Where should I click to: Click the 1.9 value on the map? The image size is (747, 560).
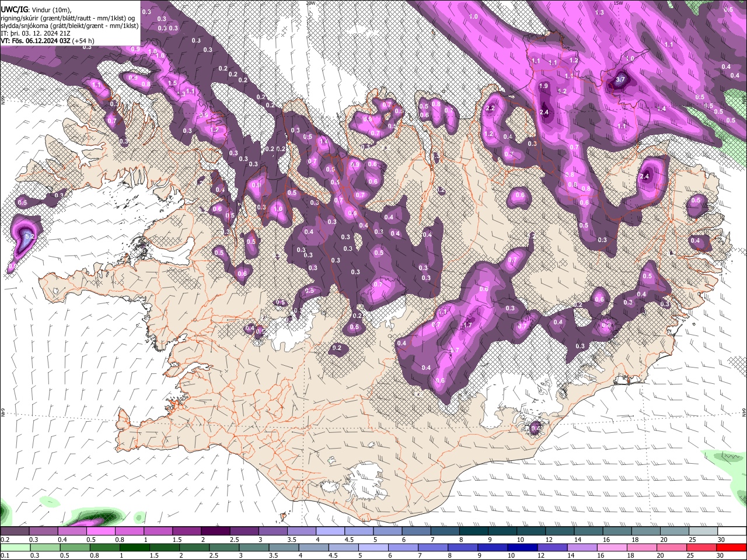[544, 86]
